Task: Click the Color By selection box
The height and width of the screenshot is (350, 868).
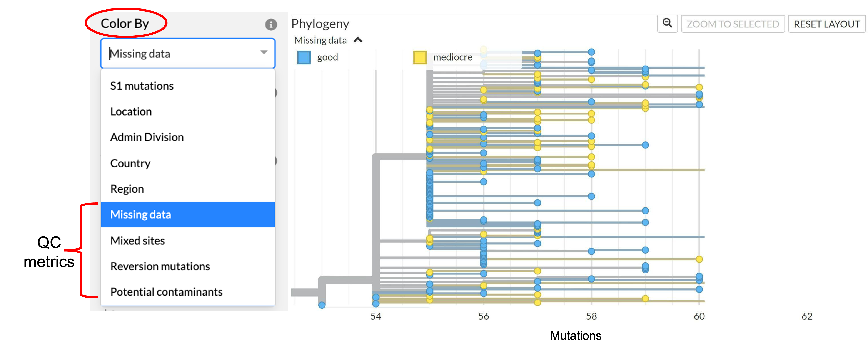Action: coord(182,54)
